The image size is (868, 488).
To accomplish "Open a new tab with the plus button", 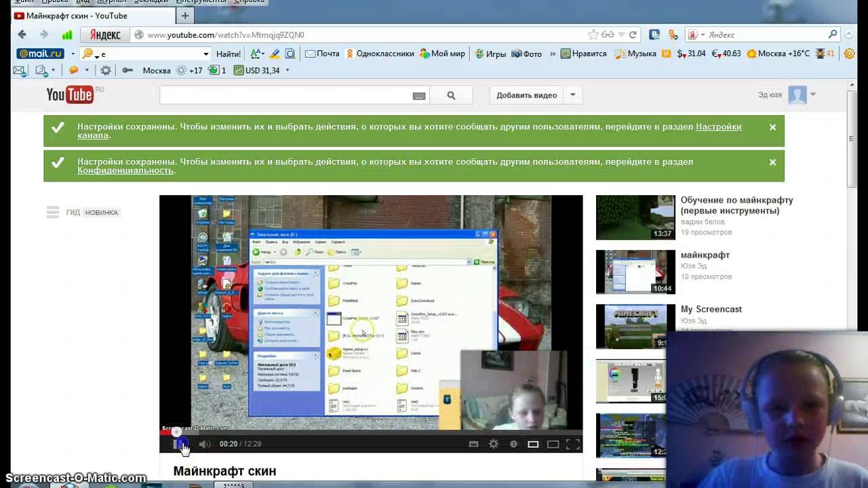I will [184, 15].
